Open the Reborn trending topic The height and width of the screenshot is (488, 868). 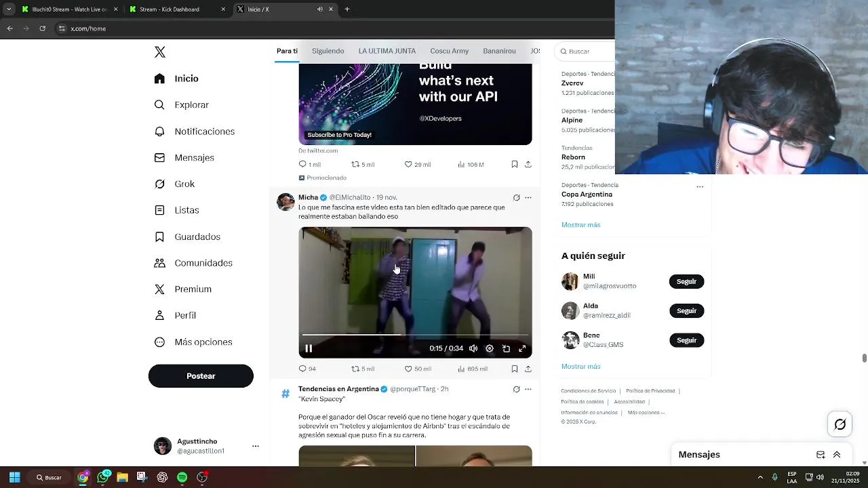573,157
